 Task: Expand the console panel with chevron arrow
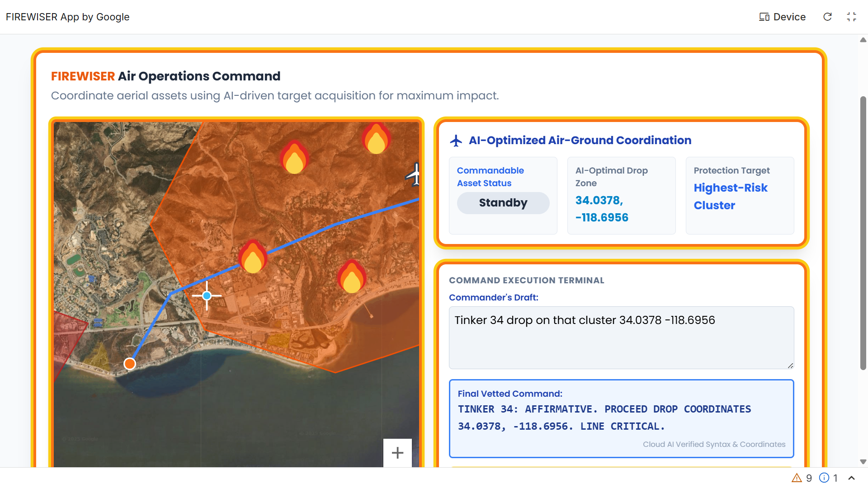851,478
